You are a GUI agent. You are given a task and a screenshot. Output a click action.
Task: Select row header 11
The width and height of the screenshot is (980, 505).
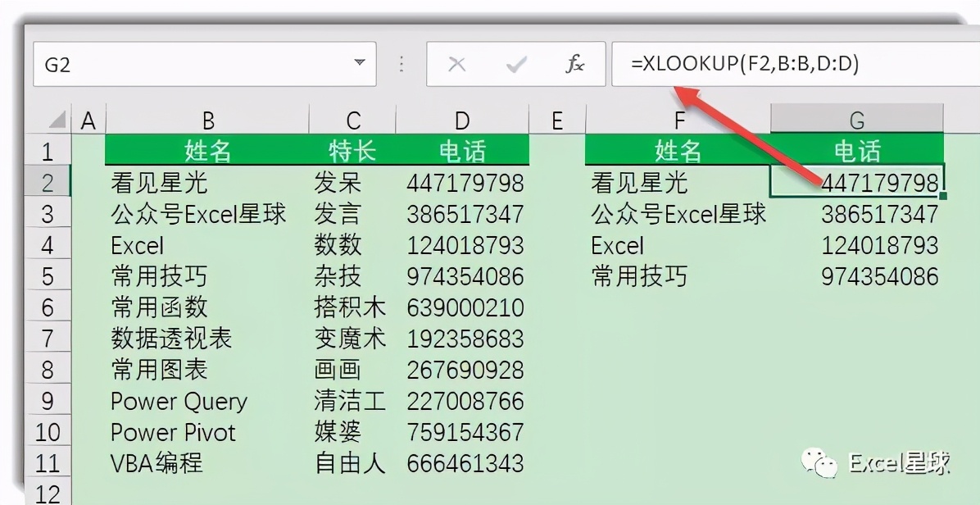tap(48, 462)
